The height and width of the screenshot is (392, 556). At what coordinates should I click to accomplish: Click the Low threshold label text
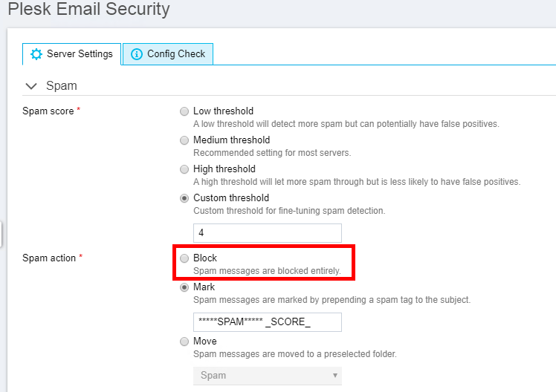tap(223, 111)
